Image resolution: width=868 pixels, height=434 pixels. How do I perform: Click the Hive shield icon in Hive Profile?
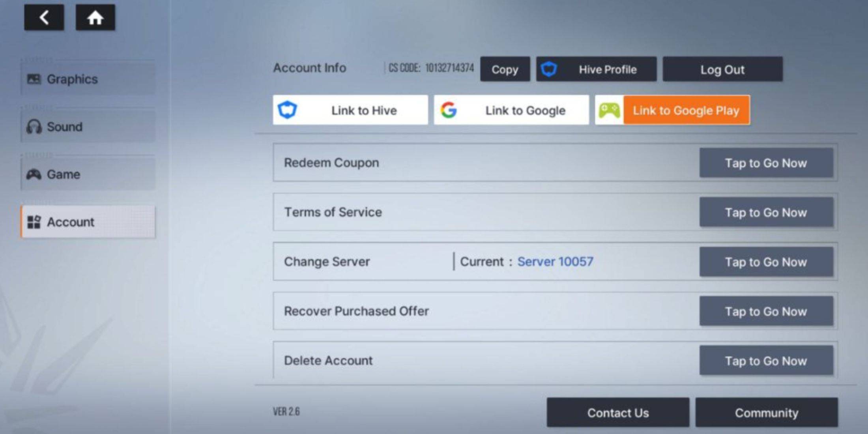click(x=549, y=69)
